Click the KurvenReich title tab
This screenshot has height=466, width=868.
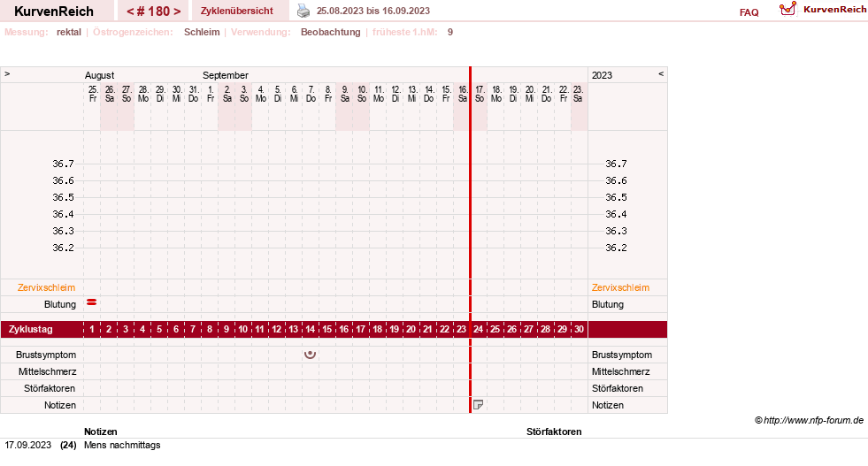click(x=54, y=11)
